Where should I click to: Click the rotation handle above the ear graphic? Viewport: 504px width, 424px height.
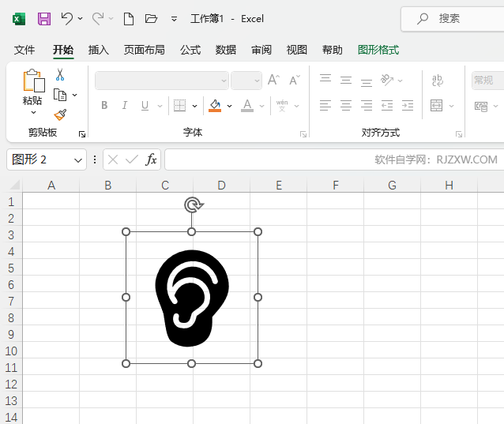(192, 205)
